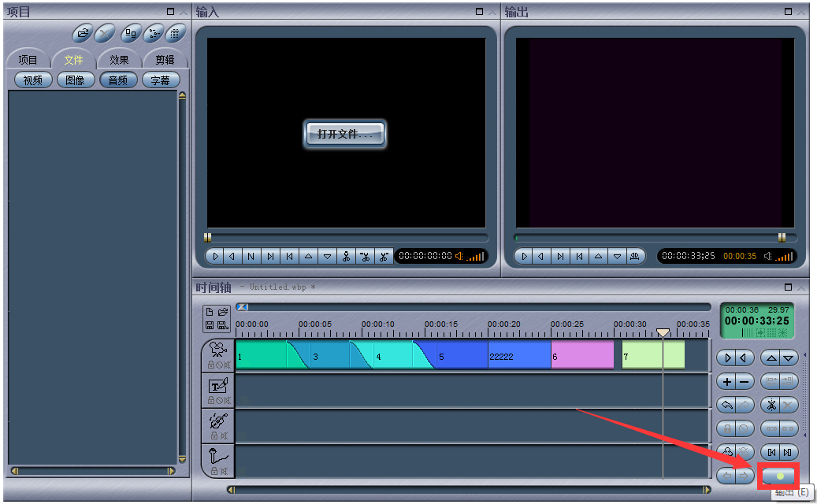Screen dimensions: 817x504
Task: Select the 视频 video filter button
Action: click(33, 80)
